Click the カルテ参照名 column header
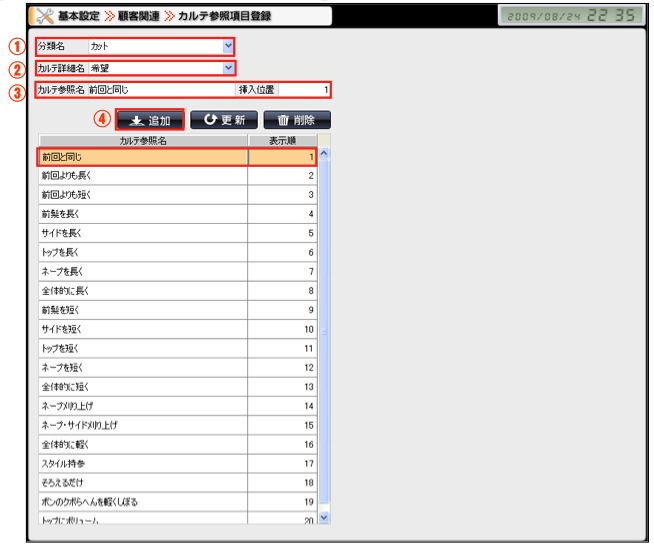This screenshot has width=654, height=550. pos(143,141)
